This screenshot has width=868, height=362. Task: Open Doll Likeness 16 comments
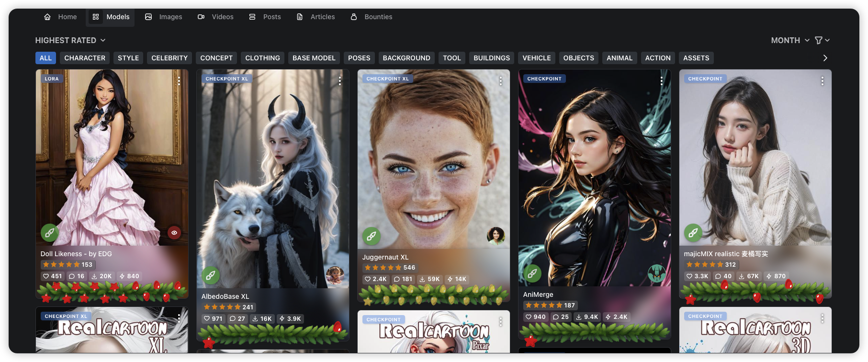pos(77,276)
